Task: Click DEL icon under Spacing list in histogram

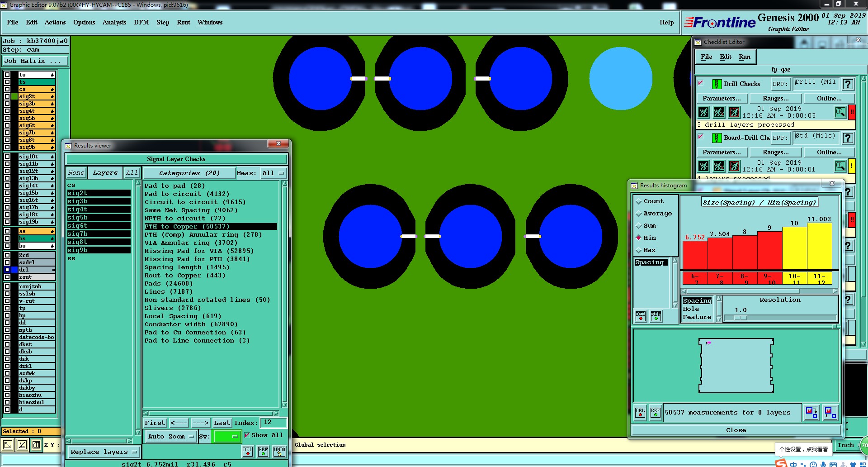Action: [x=641, y=316]
